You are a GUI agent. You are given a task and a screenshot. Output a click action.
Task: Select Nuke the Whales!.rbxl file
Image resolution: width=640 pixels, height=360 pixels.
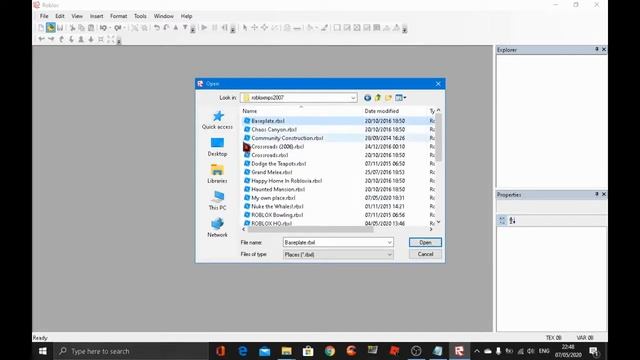click(x=277, y=207)
